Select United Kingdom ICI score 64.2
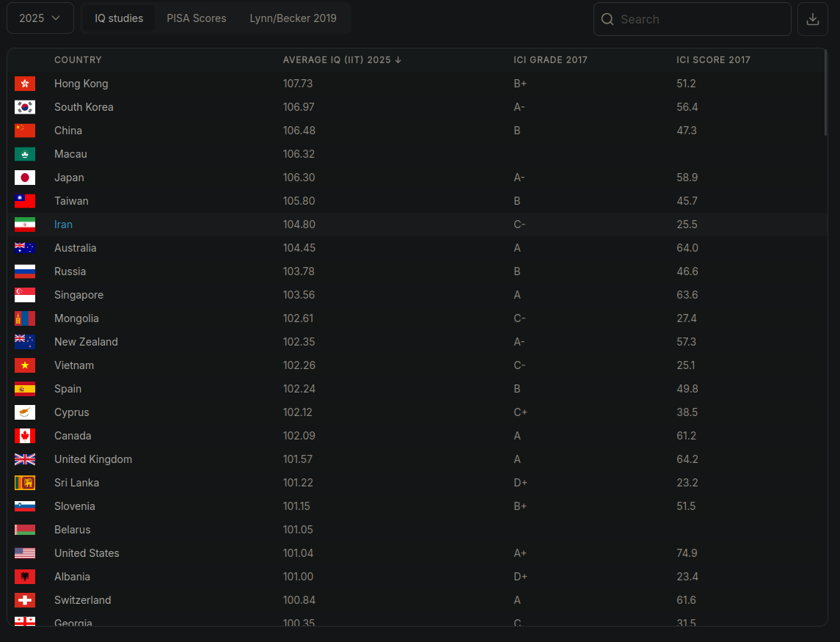Image resolution: width=840 pixels, height=642 pixels. point(687,459)
